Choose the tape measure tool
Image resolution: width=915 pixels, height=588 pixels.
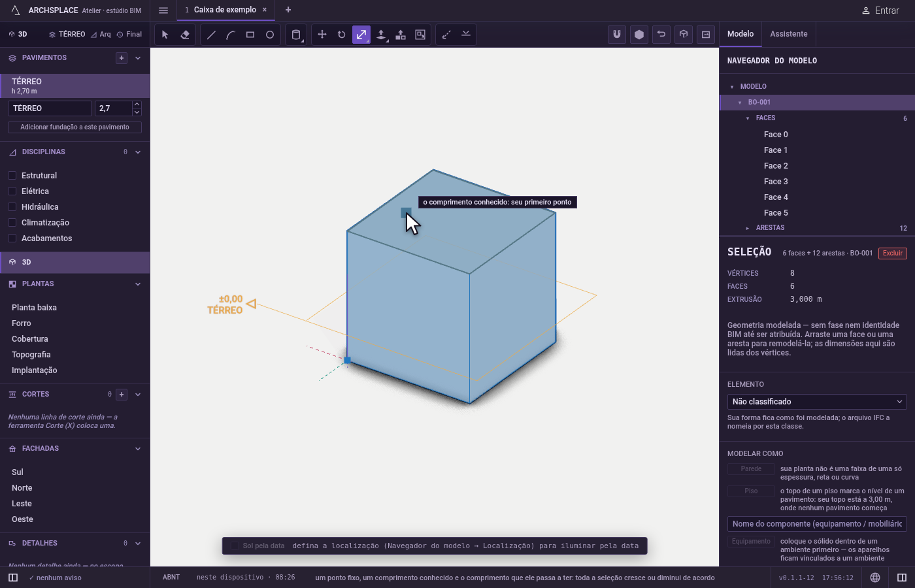tap(446, 35)
